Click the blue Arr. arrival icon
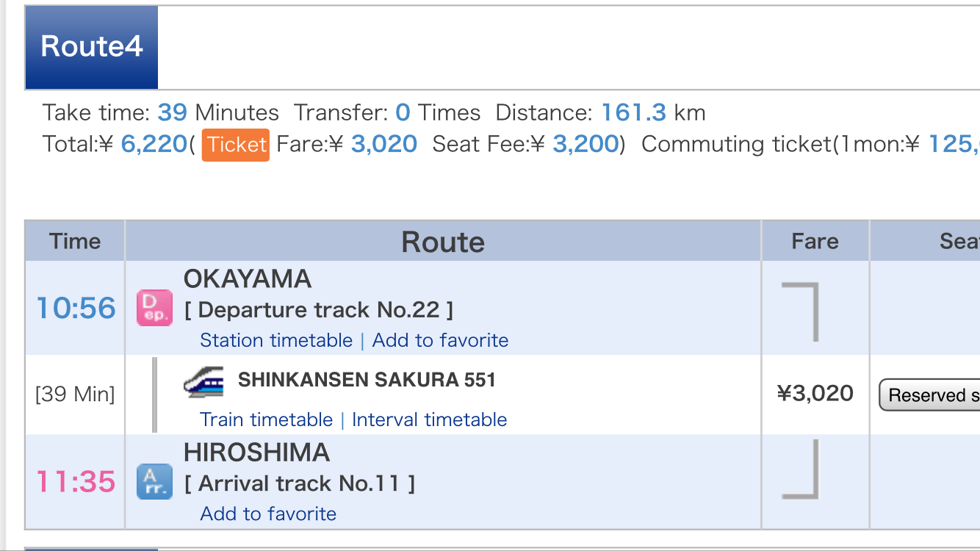The image size is (980, 551). click(x=154, y=482)
